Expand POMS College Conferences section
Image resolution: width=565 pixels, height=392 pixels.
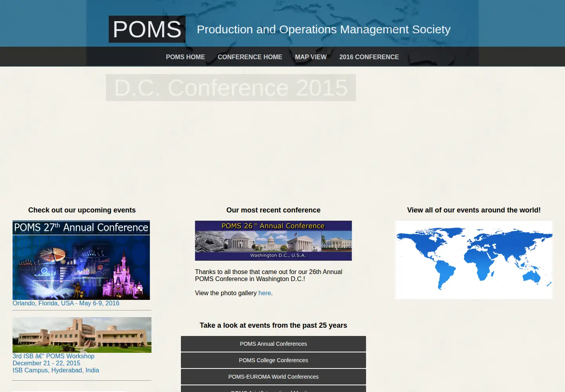point(273,360)
